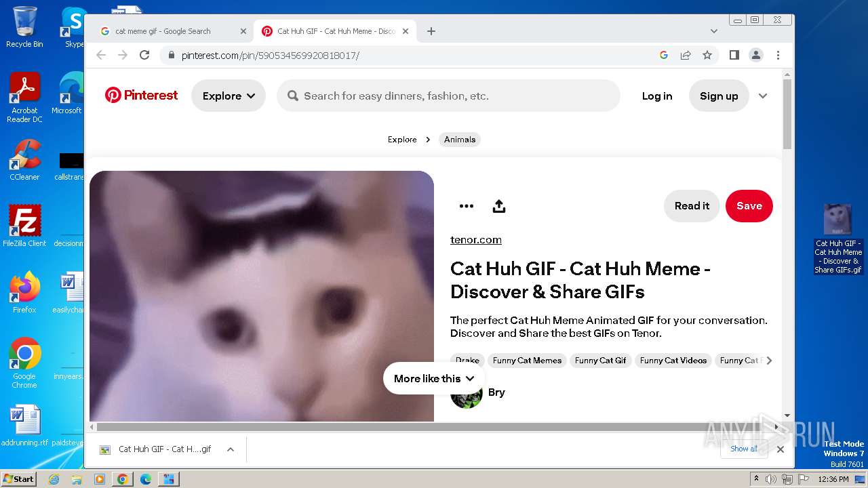Select the Drake tag

pyautogui.click(x=467, y=361)
